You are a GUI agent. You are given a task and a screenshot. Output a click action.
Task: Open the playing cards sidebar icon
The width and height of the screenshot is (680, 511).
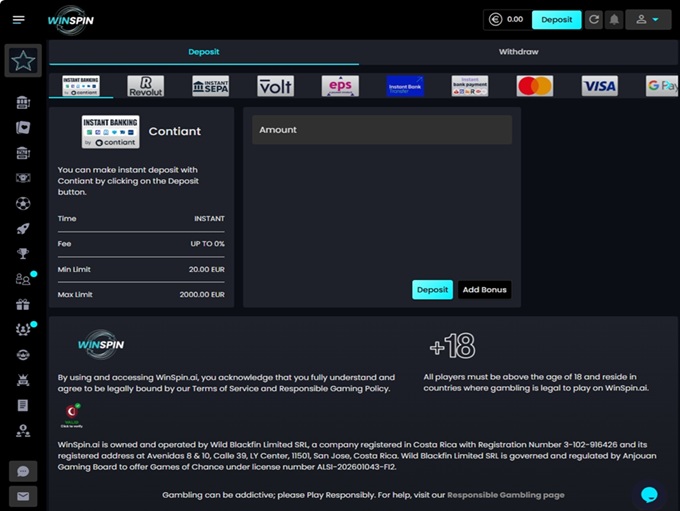pyautogui.click(x=23, y=128)
